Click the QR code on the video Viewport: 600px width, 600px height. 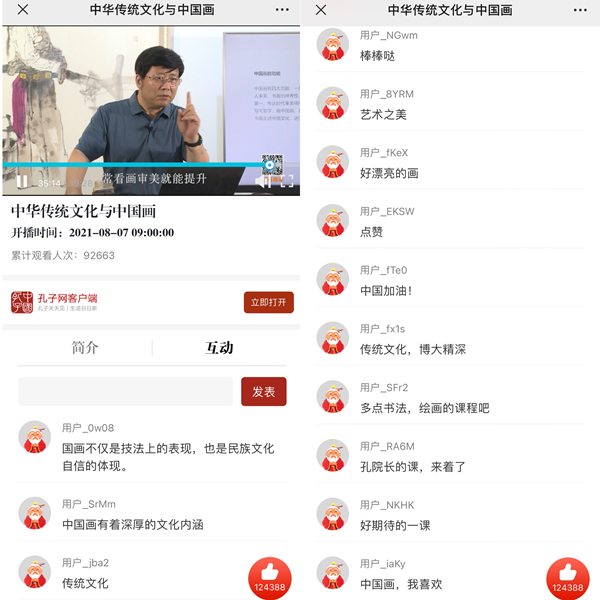click(x=272, y=164)
